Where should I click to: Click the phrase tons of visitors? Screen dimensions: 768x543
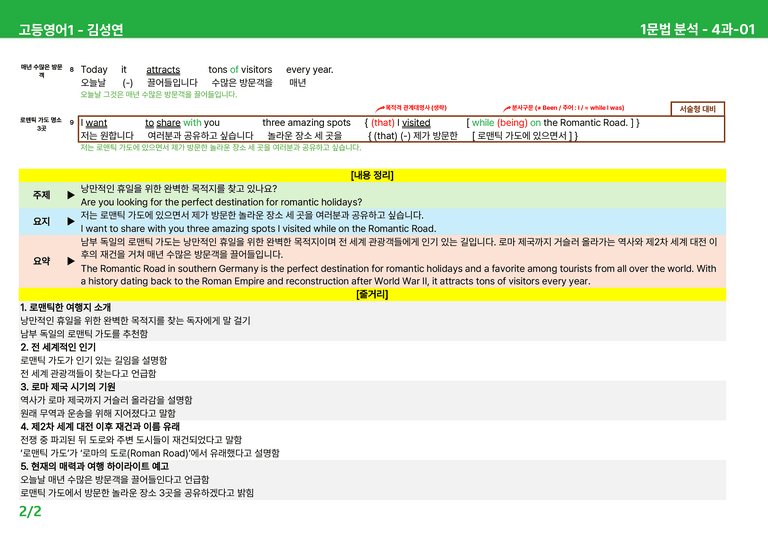[x=240, y=70]
